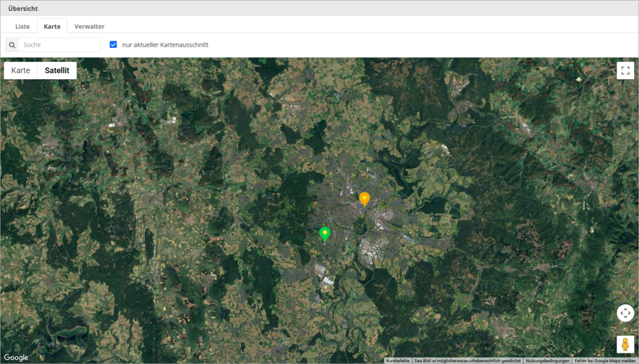Click 'Fehler bei Google Maps melden'
This screenshot has width=639, height=364.
point(605,361)
